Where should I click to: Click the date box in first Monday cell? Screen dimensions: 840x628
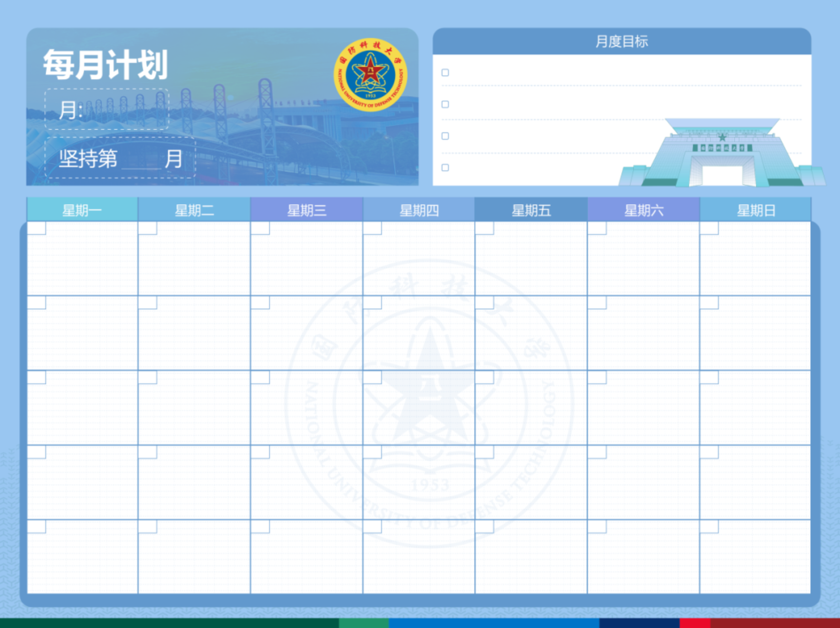(x=36, y=228)
